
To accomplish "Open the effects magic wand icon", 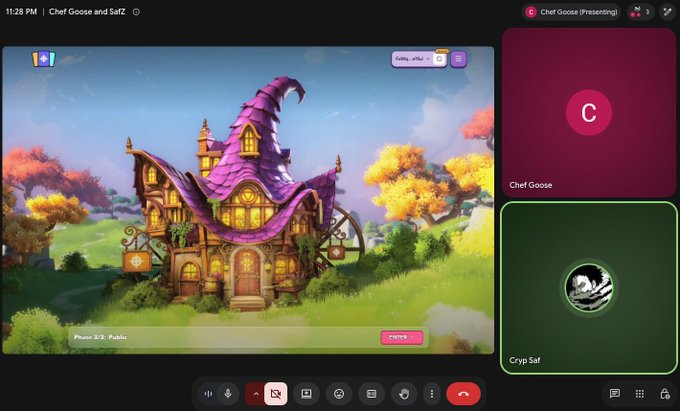I will tap(667, 12).
